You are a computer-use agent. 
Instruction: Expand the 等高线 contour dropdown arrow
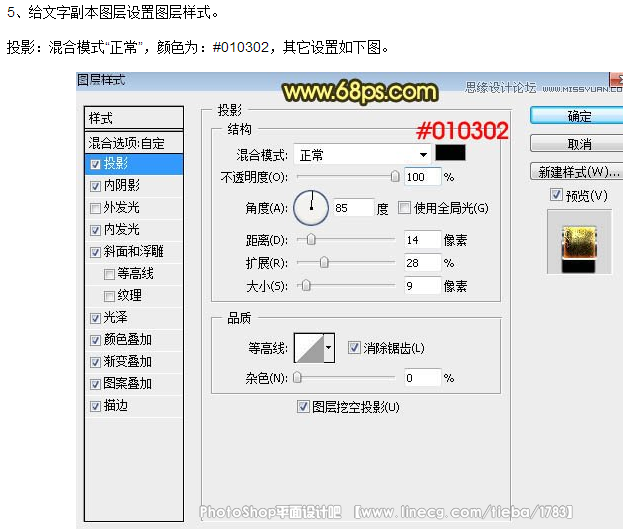tap(329, 348)
